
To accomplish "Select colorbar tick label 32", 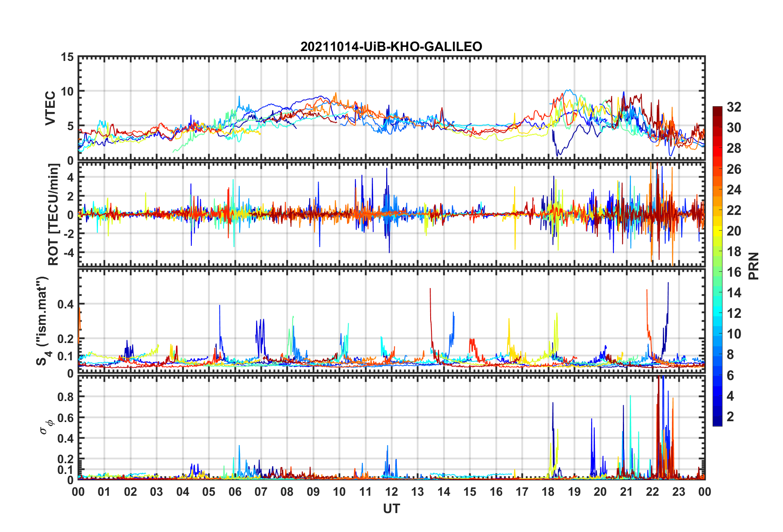I will (734, 107).
